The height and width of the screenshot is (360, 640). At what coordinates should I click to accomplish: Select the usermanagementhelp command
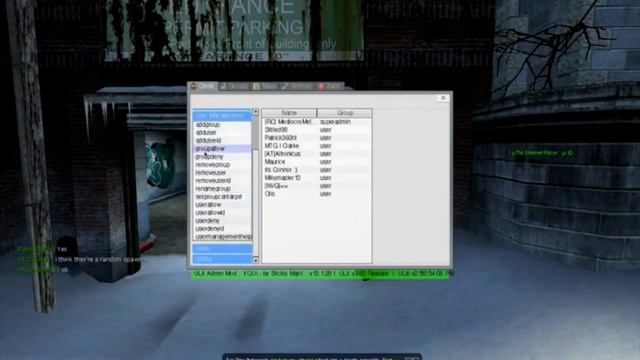(x=222, y=237)
